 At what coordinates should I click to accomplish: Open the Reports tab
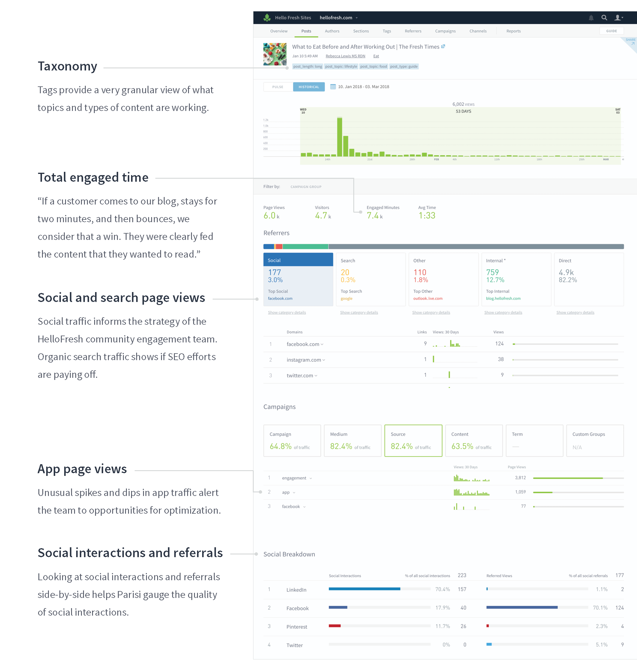[x=513, y=31]
